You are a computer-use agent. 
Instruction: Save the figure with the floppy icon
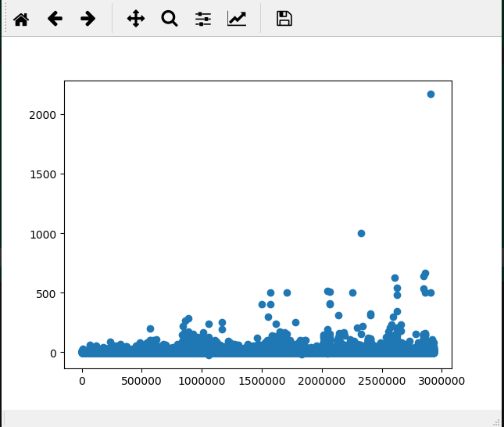coord(284,19)
